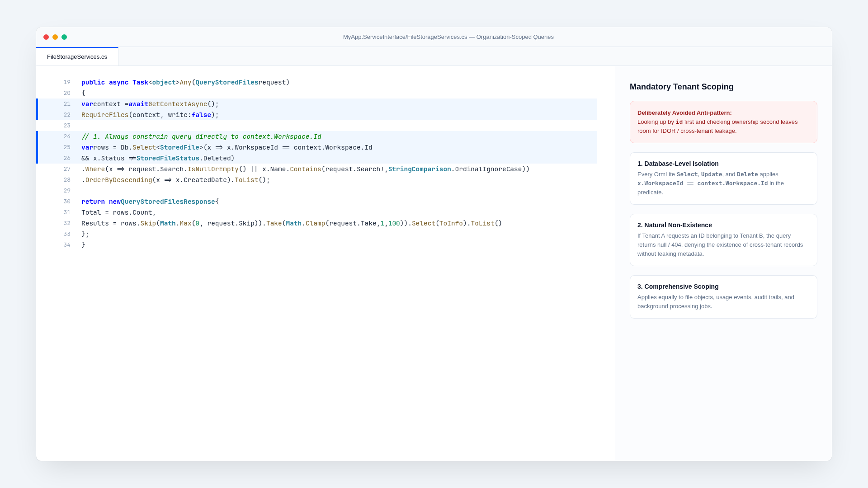Click 'Applies equally to file objects' description
This screenshot has height=488, width=868.
tap(716, 302)
